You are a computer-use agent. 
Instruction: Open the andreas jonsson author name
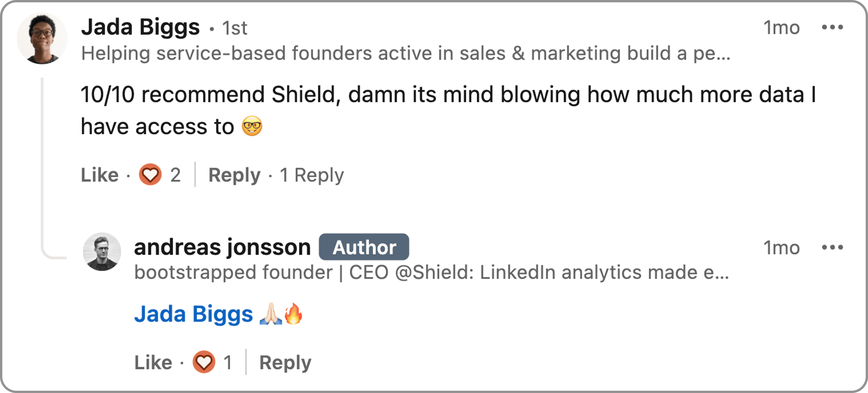[222, 247]
